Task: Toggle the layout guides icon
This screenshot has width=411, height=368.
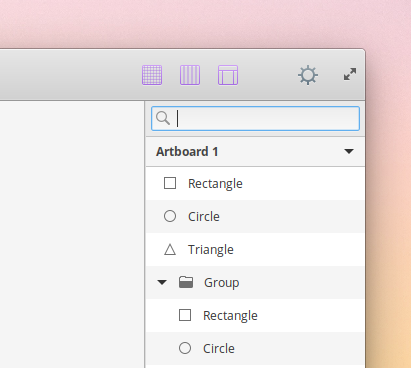Action: click(228, 75)
